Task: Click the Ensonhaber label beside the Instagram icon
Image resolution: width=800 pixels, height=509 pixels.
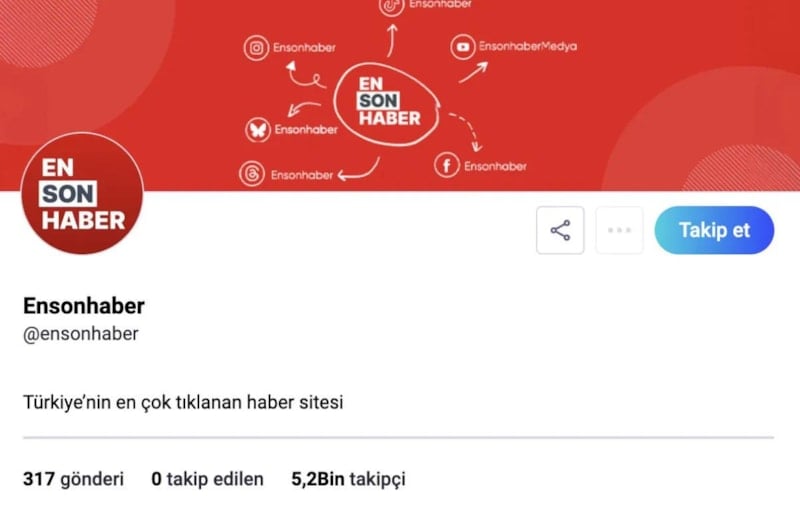Action: point(304,48)
